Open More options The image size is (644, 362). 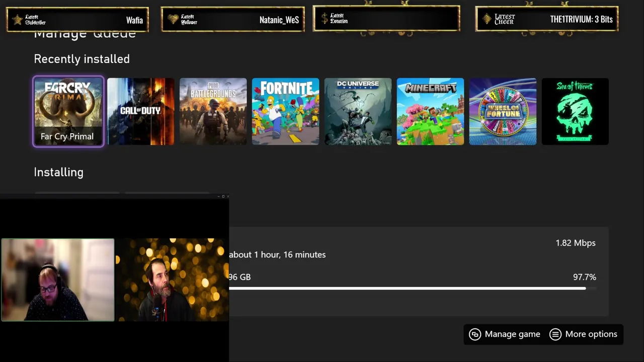[584, 334]
